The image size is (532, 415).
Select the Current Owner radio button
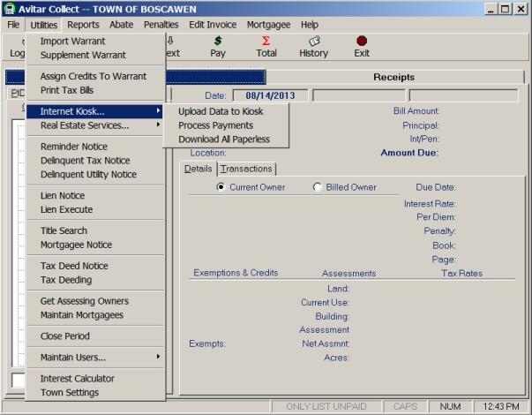[221, 187]
